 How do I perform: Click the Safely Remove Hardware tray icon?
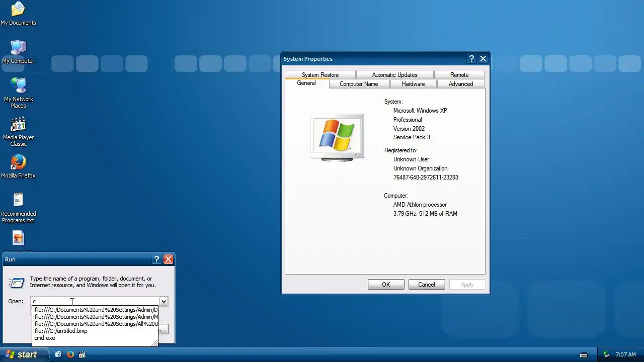click(606, 354)
